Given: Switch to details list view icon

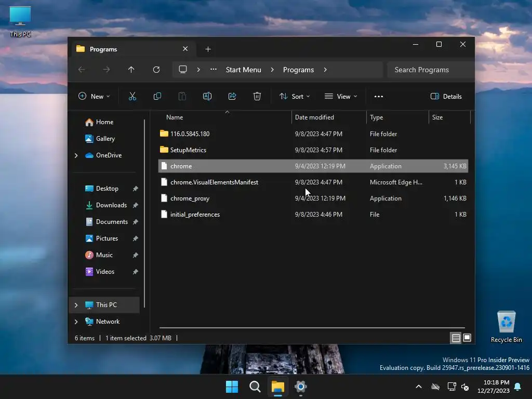Looking at the screenshot, I should (x=456, y=338).
